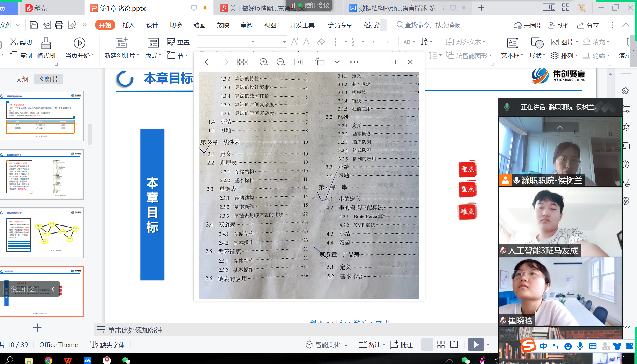The image size is (637, 364).
Task: Click Comments (批注) in status bar
Action: point(401,345)
